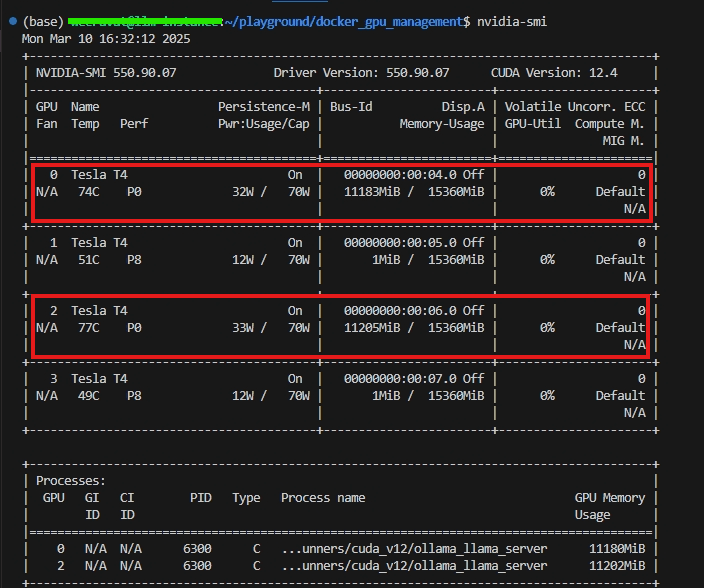
Task: Click the 'GPU Memory' processes column header
Action: pyautogui.click(x=610, y=498)
